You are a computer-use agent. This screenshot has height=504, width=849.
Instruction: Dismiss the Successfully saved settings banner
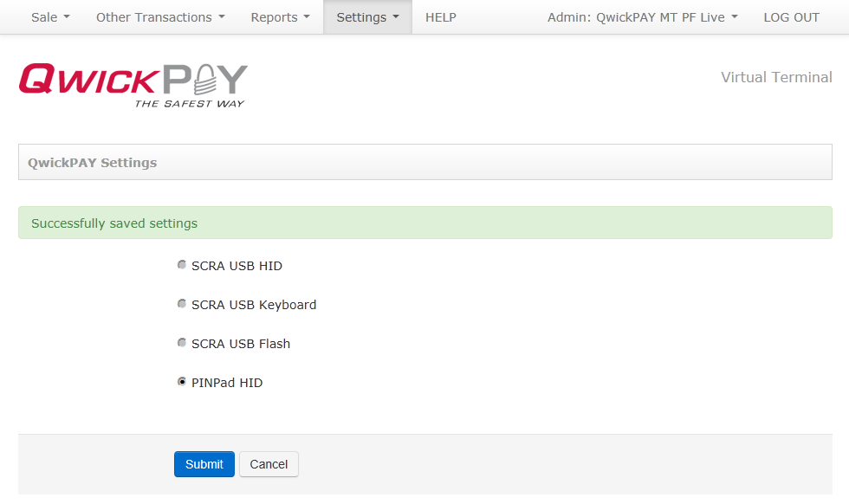pyautogui.click(x=424, y=223)
